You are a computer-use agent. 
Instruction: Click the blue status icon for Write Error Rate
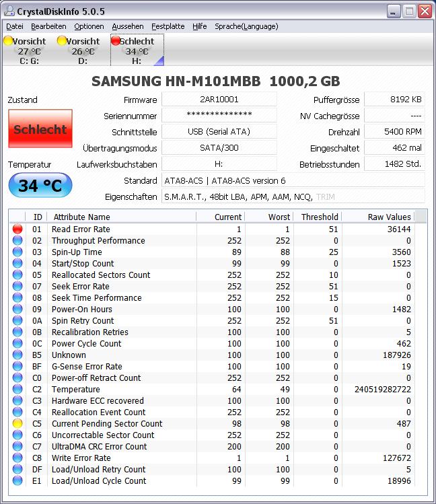(x=17, y=458)
